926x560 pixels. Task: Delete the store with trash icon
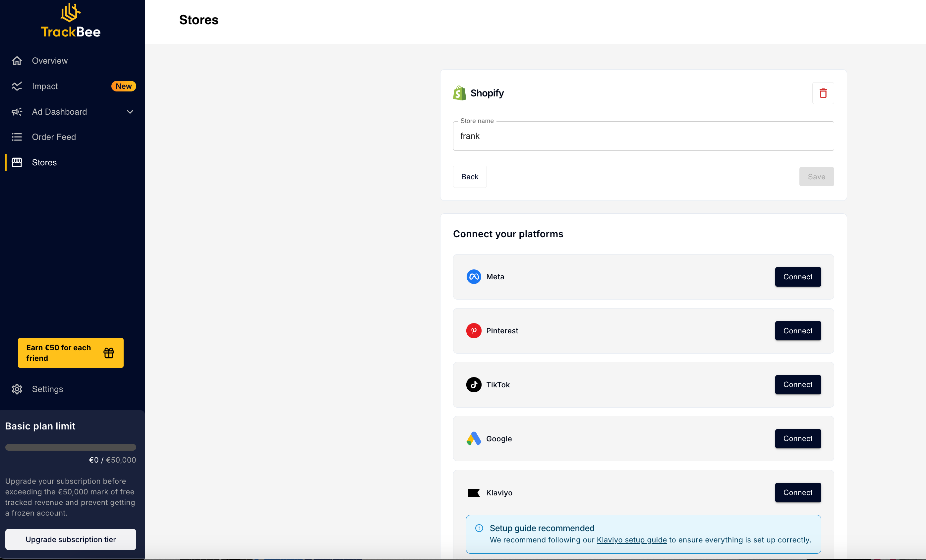point(823,93)
